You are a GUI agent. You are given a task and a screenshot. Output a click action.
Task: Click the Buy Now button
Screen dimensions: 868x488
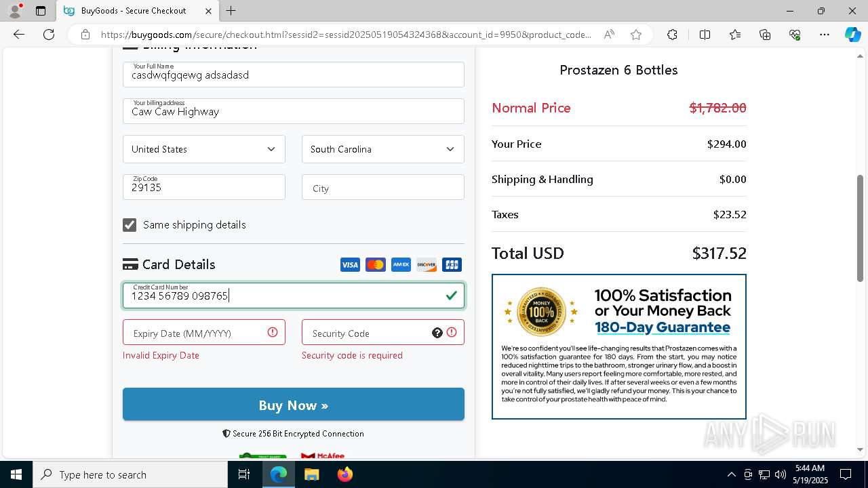[294, 404]
